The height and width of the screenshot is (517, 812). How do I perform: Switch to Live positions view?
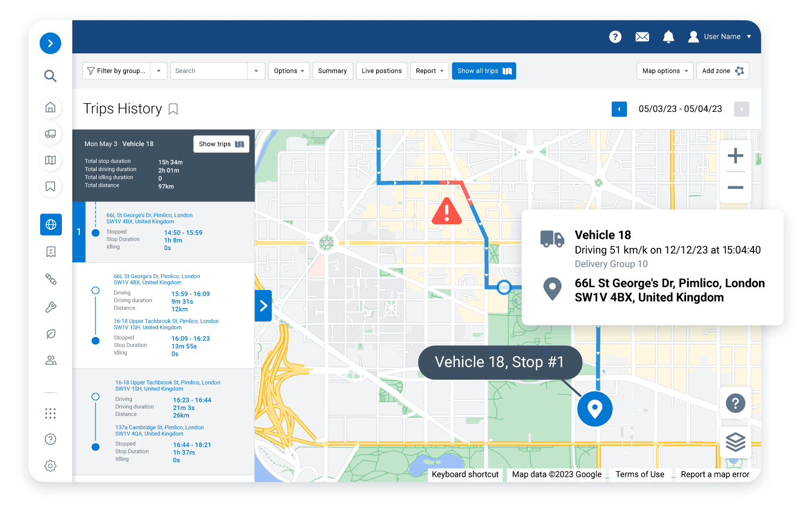tap(382, 71)
